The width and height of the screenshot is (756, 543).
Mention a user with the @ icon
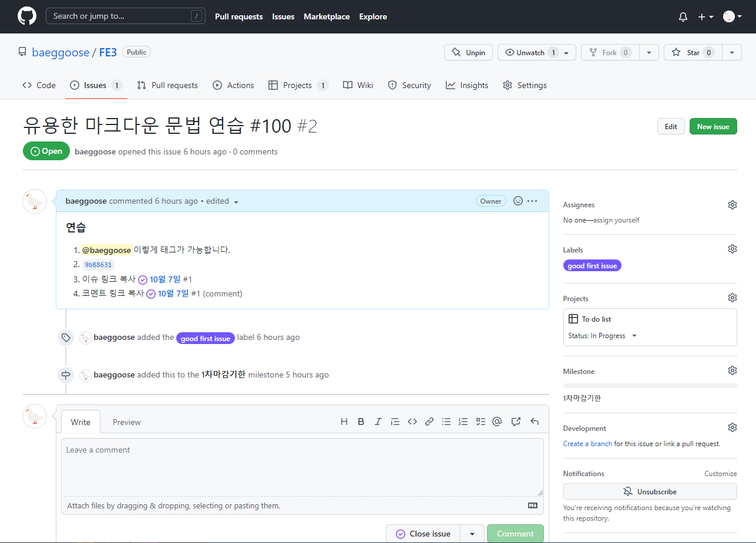[497, 421]
